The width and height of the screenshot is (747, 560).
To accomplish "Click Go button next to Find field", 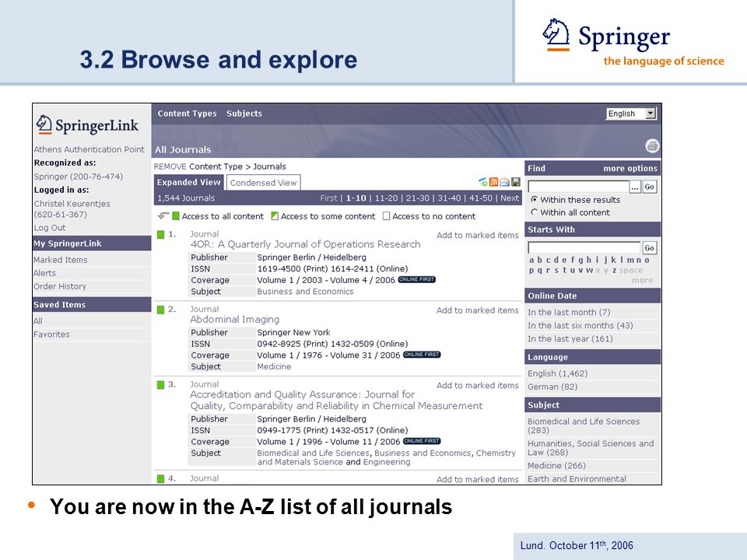I will pyautogui.click(x=649, y=187).
